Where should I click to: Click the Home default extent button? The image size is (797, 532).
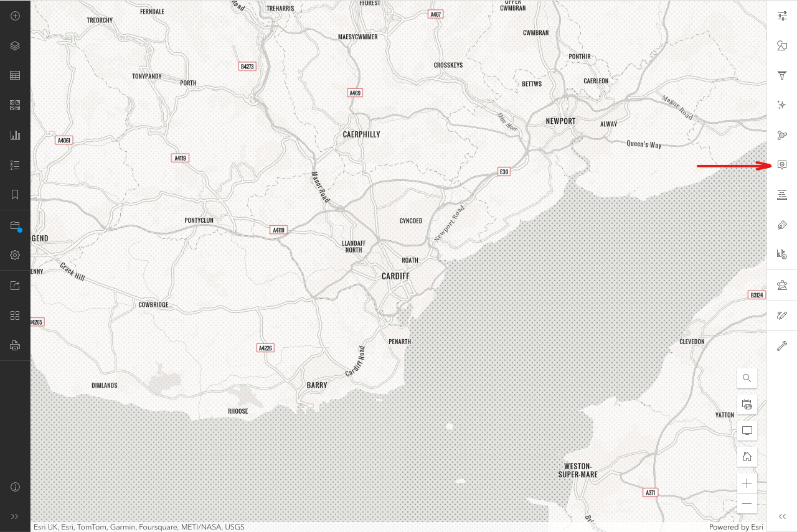click(x=747, y=457)
